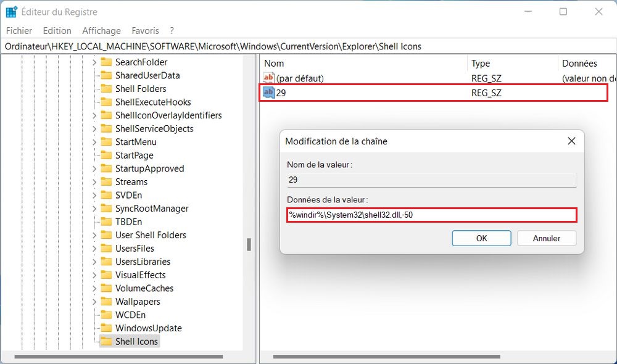Select the UsersFiles folder icon
617x364 pixels.
(106, 248)
